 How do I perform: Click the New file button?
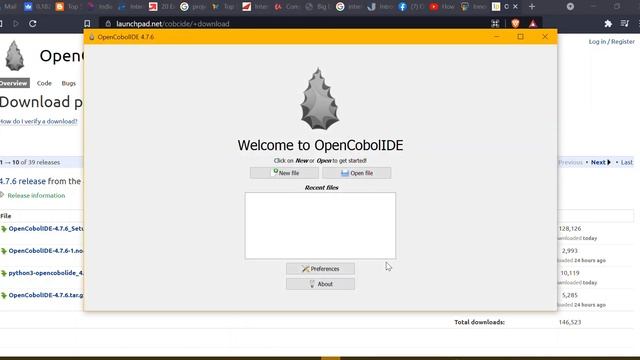pyautogui.click(x=284, y=173)
